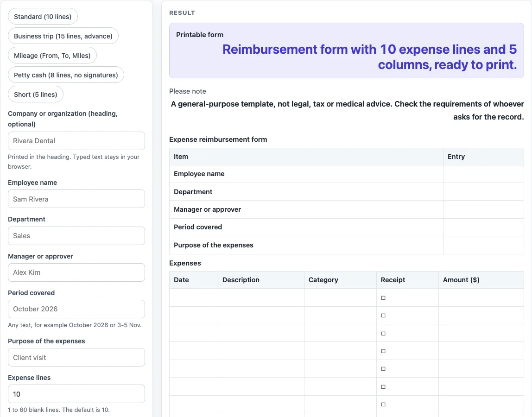Focus the Manager or approver field
This screenshot has height=417, width=532.
76,272
